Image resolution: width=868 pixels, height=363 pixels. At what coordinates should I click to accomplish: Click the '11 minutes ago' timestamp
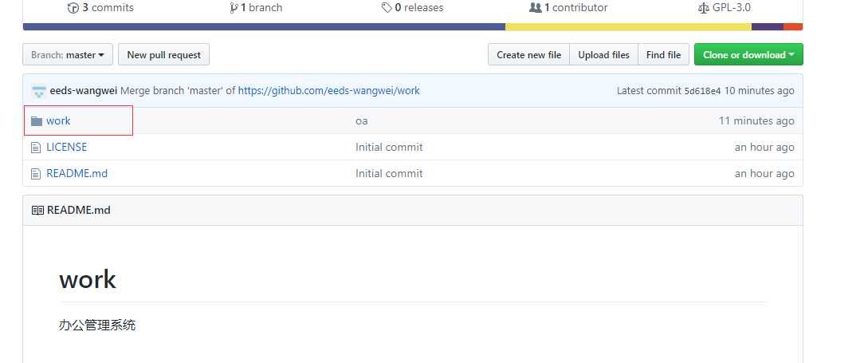click(756, 120)
